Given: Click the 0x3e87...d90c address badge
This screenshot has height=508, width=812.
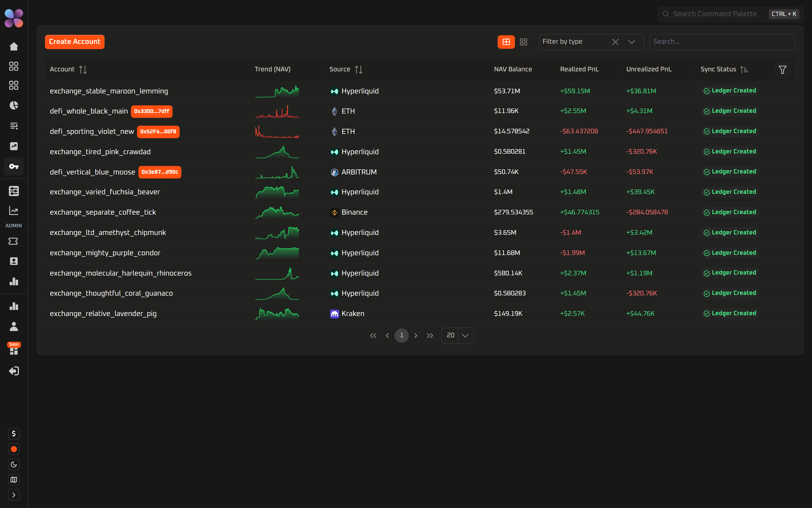Looking at the screenshot, I should [160, 172].
